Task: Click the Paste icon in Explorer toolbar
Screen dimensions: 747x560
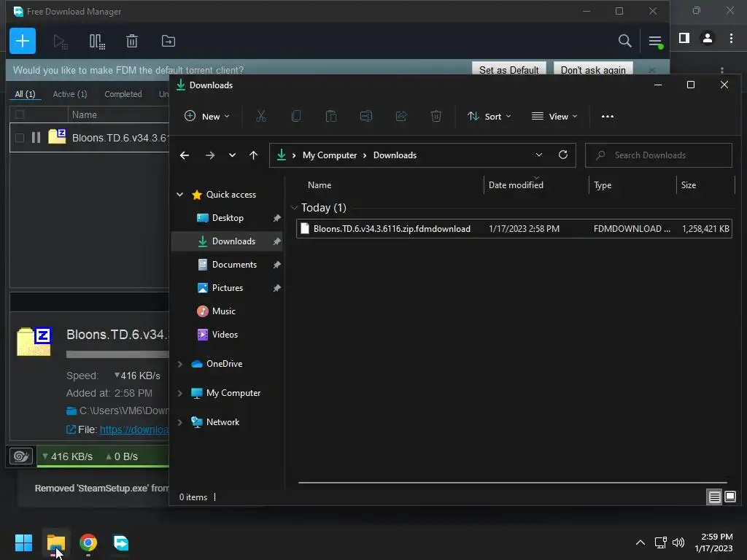Action: coord(330,116)
